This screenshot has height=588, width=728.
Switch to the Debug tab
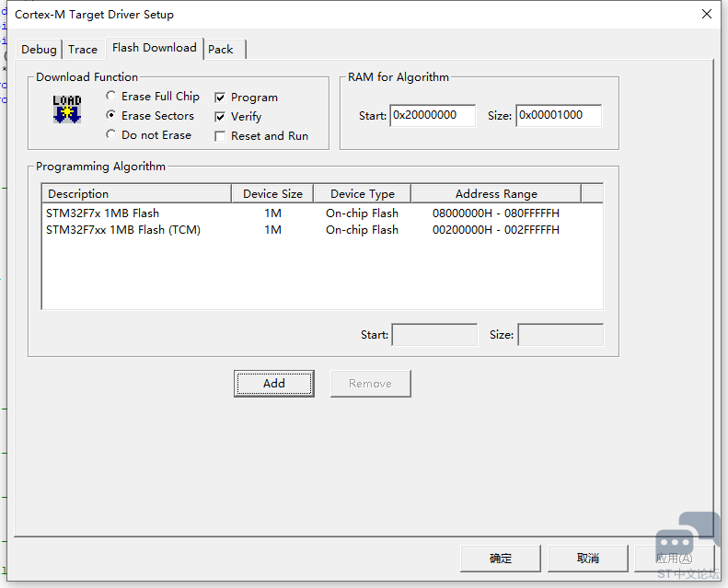pyautogui.click(x=39, y=49)
